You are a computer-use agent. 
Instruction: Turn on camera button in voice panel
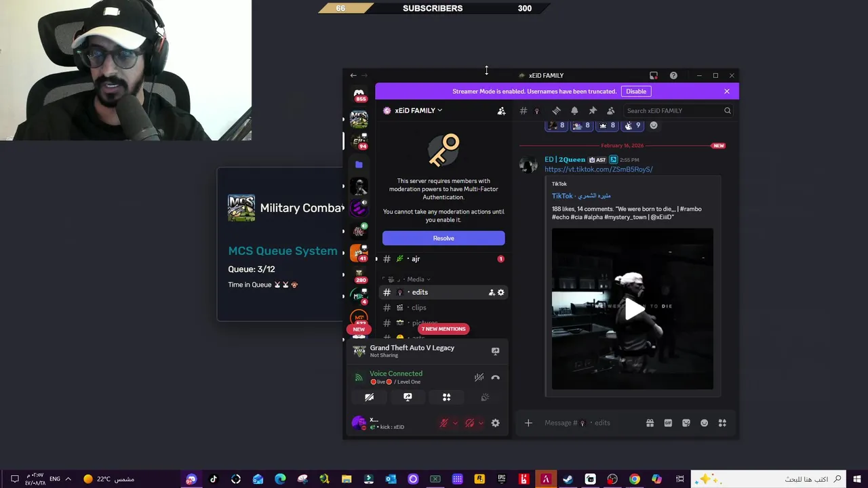click(369, 397)
